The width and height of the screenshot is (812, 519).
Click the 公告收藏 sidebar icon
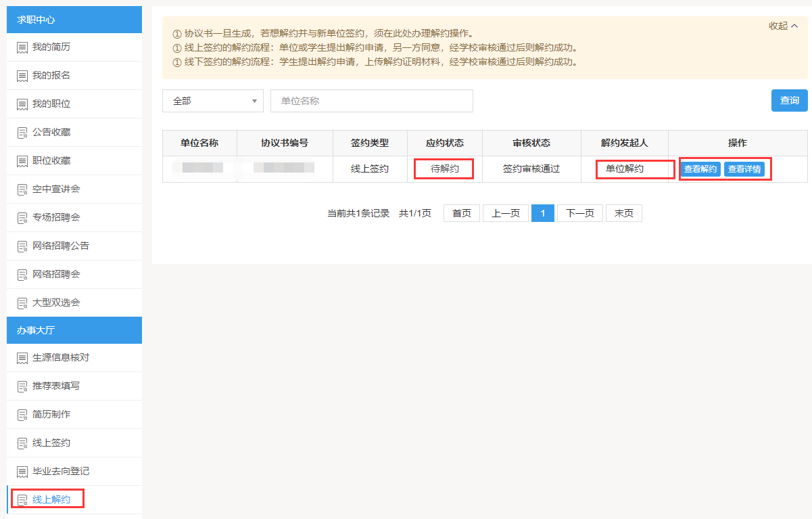(22, 133)
